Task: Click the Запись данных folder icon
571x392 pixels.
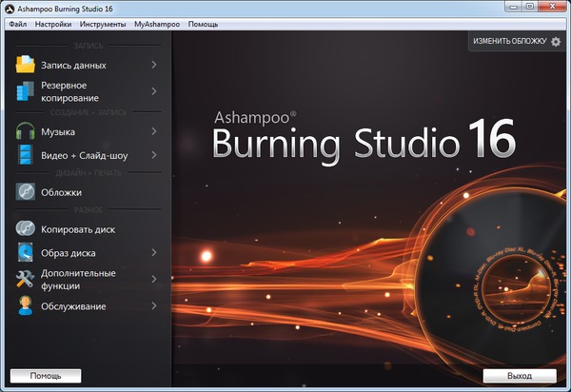Action: pyautogui.click(x=25, y=65)
